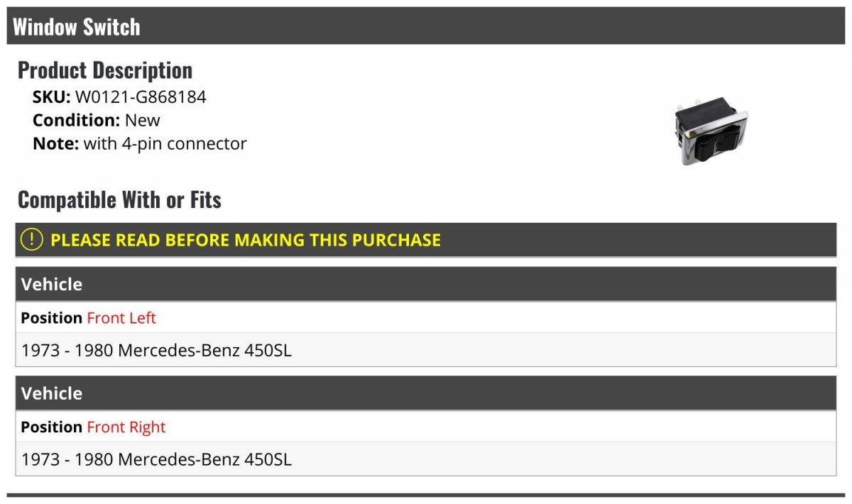This screenshot has height=504, width=852.
Task: Click the Front Right position label
Action: click(x=126, y=427)
